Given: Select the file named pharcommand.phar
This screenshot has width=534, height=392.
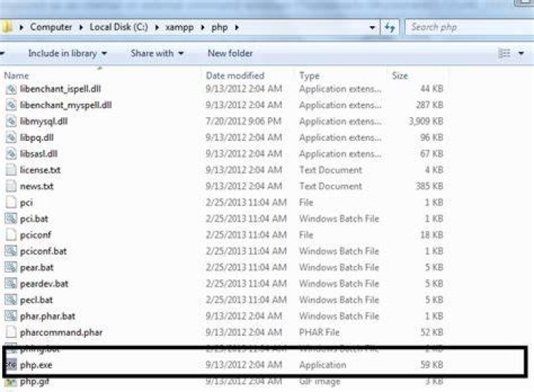Looking at the screenshot, I should tap(62, 333).
